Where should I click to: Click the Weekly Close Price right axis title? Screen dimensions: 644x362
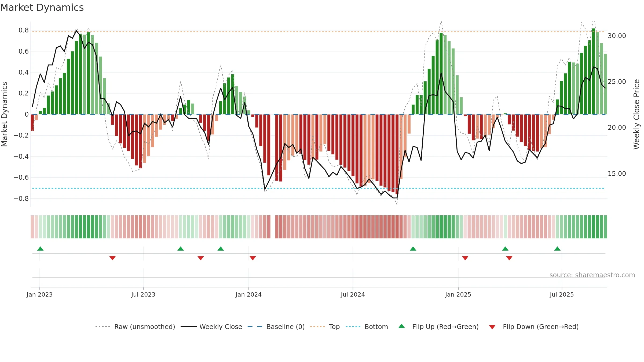[x=636, y=114]
